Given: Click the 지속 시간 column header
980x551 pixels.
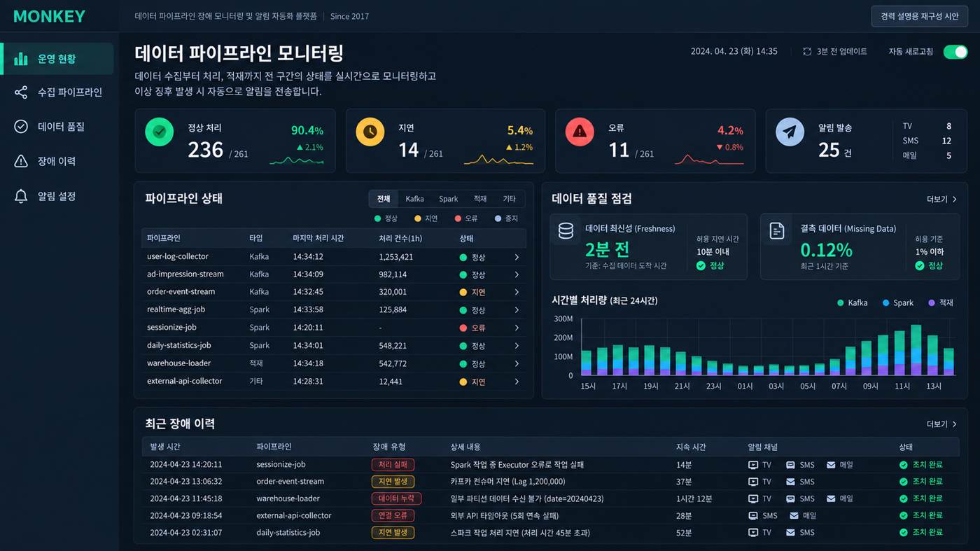Looking at the screenshot, I should [x=691, y=447].
